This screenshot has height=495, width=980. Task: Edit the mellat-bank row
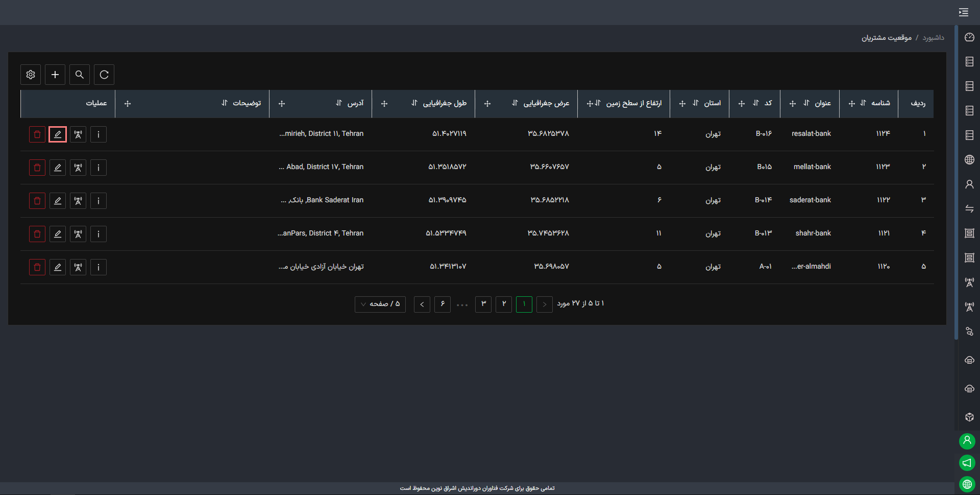58,168
